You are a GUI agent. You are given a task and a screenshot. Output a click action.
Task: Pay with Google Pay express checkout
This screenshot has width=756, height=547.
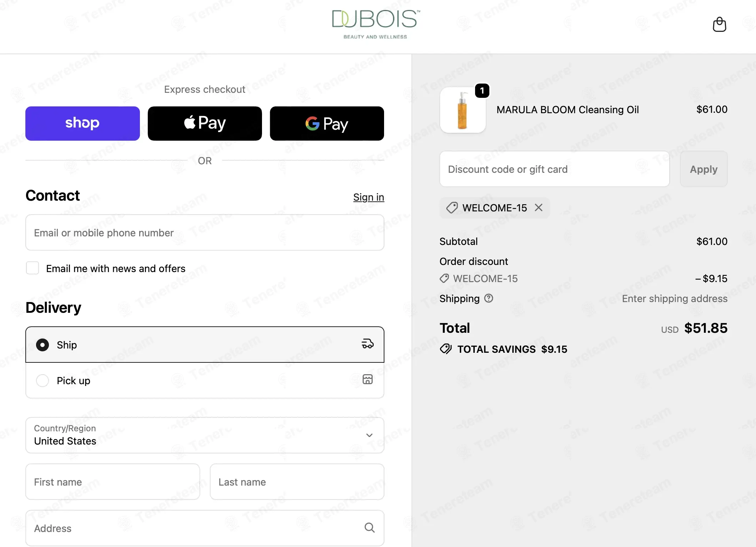(x=327, y=124)
